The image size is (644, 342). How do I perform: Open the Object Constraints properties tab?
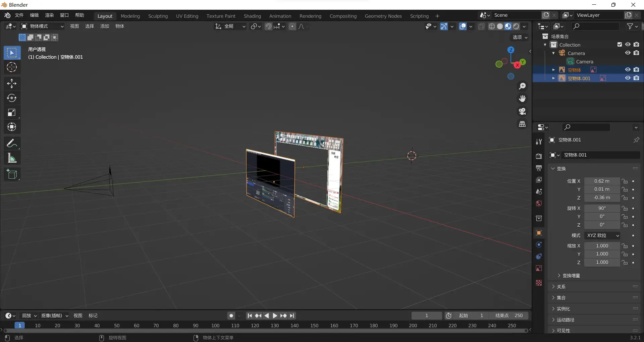click(x=539, y=256)
